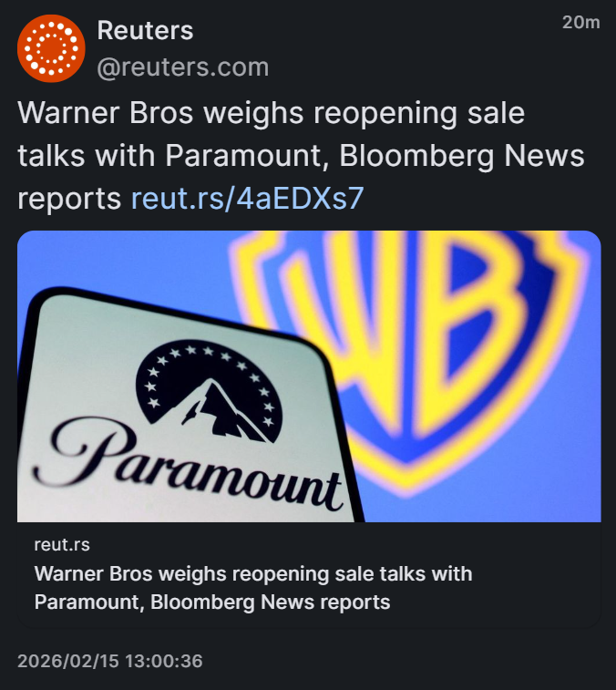Click the dotted circle inside the Reuters logo

point(51,48)
